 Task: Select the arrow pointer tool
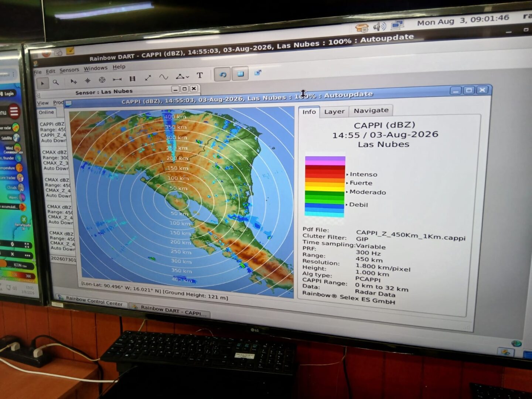pyautogui.click(x=42, y=83)
